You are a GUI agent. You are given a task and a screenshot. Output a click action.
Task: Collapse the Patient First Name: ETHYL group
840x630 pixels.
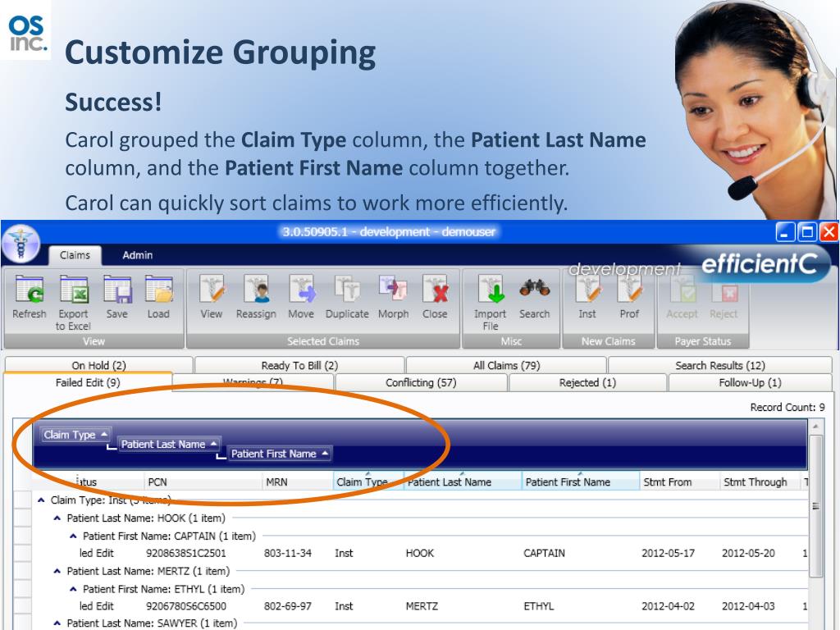tap(73, 589)
